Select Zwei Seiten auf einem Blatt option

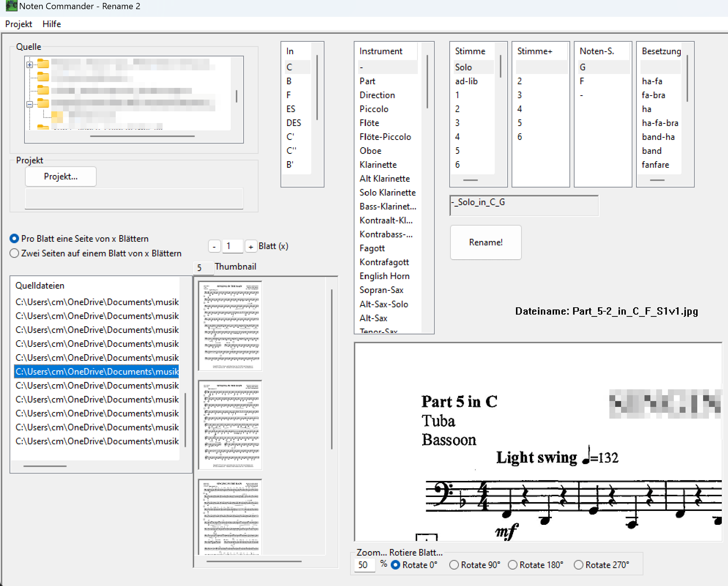[14, 253]
